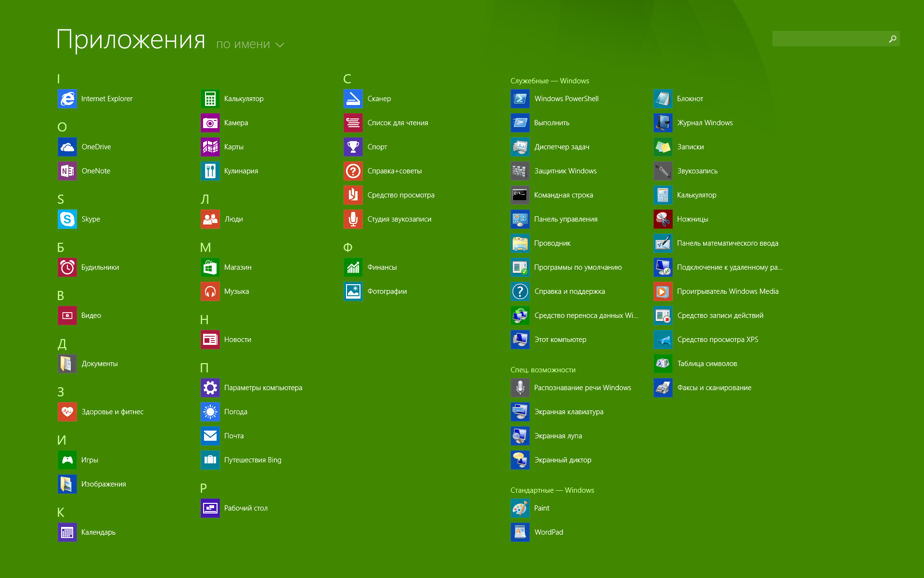
Task: Click the letter К group header
Action: (x=61, y=512)
